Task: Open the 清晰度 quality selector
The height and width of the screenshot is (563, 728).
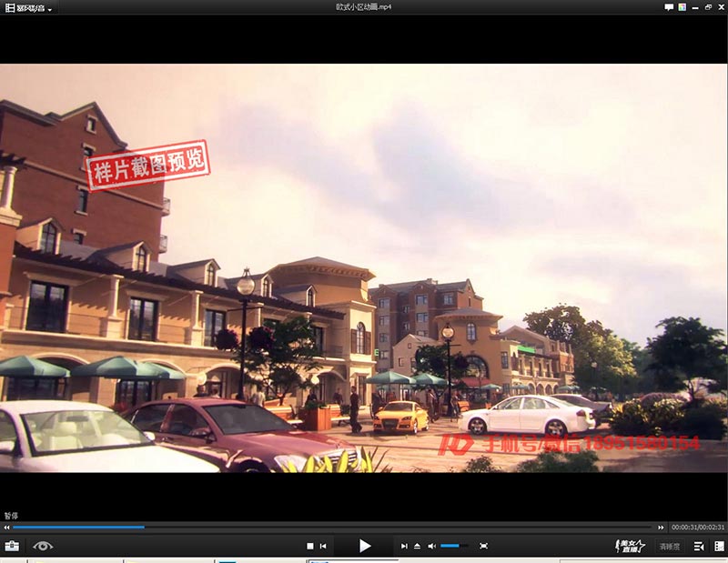Action: (670, 547)
